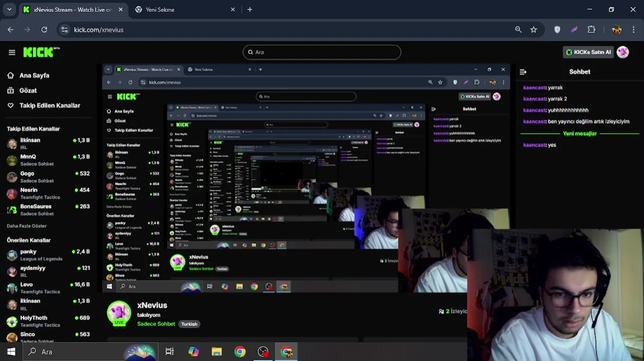Open HolyThoth channel
Screen dimensions: 644x361
point(48,321)
